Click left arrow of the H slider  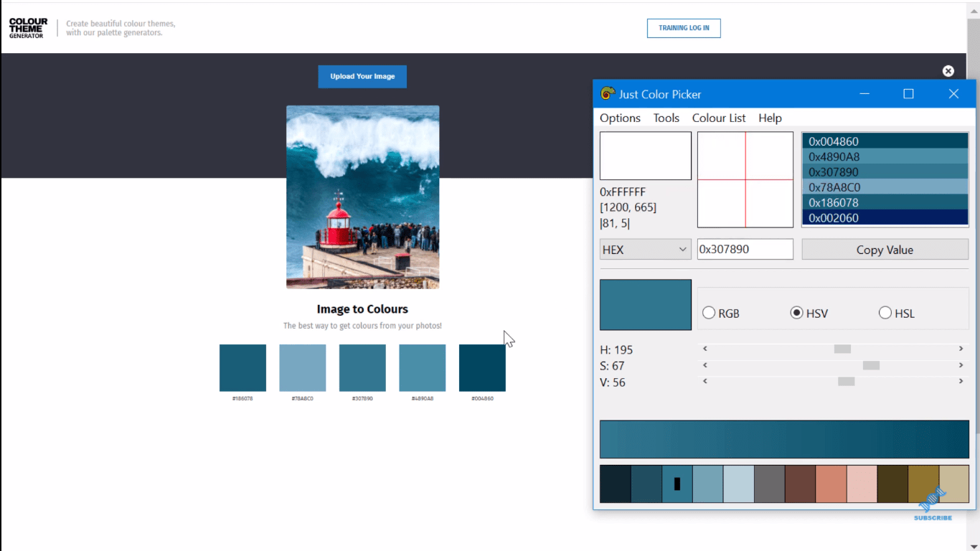tap(705, 349)
